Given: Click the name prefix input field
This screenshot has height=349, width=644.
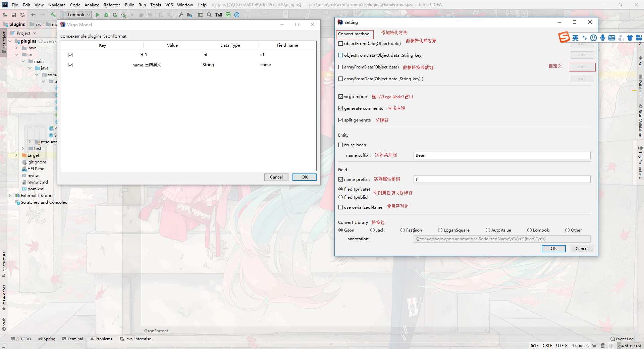Looking at the screenshot, I should [x=502, y=179].
